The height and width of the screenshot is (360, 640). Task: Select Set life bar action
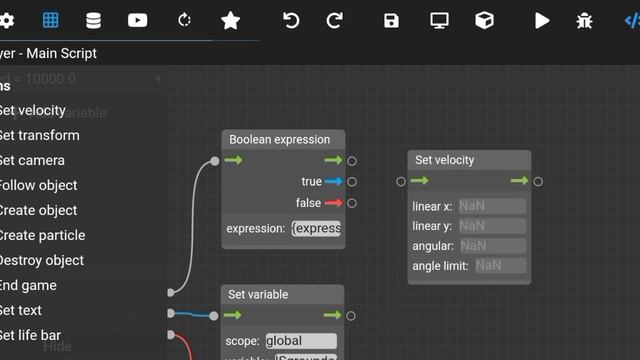[31, 335]
